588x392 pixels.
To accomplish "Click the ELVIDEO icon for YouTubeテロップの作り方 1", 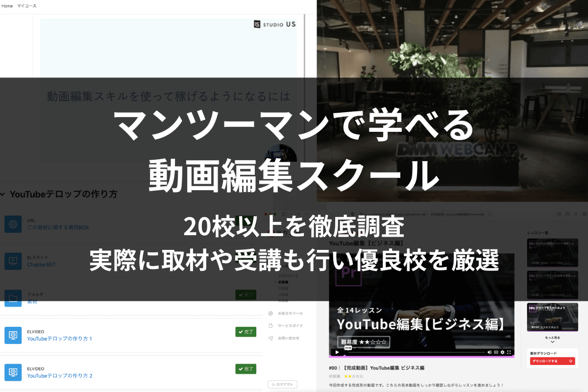I will [x=13, y=335].
